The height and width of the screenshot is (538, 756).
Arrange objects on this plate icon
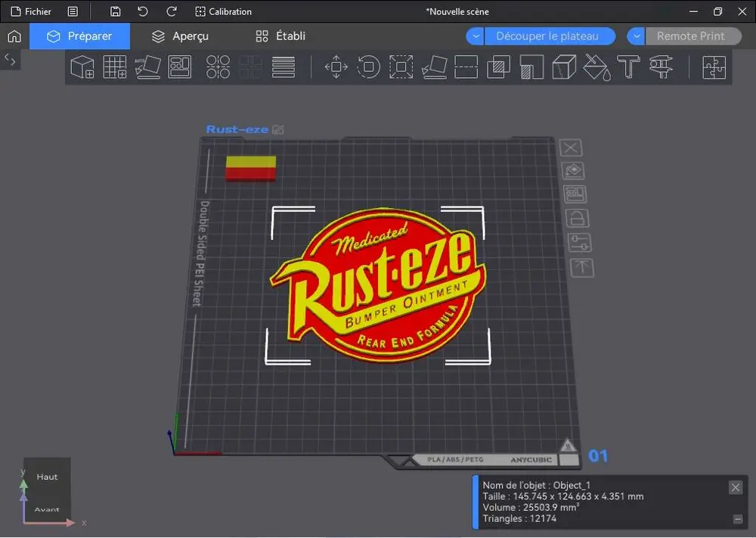[575, 194]
